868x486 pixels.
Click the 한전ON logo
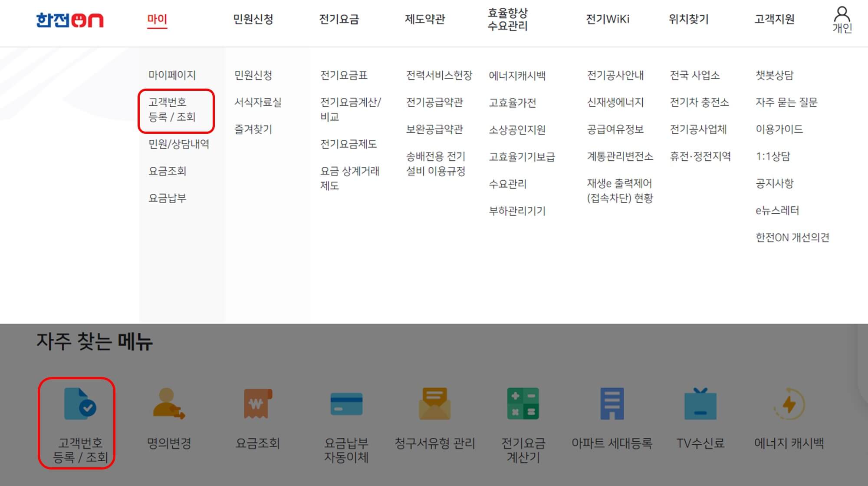[69, 18]
